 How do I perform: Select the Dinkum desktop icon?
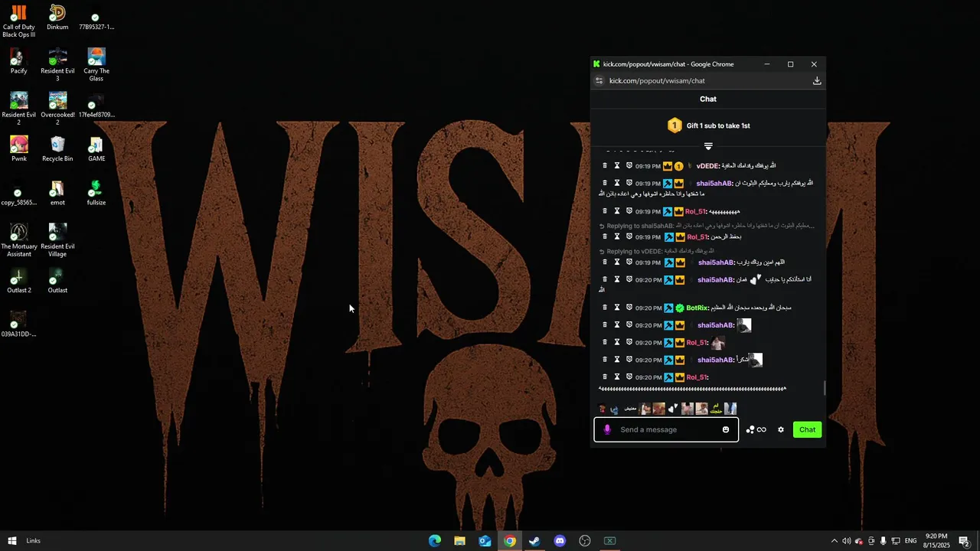point(57,18)
